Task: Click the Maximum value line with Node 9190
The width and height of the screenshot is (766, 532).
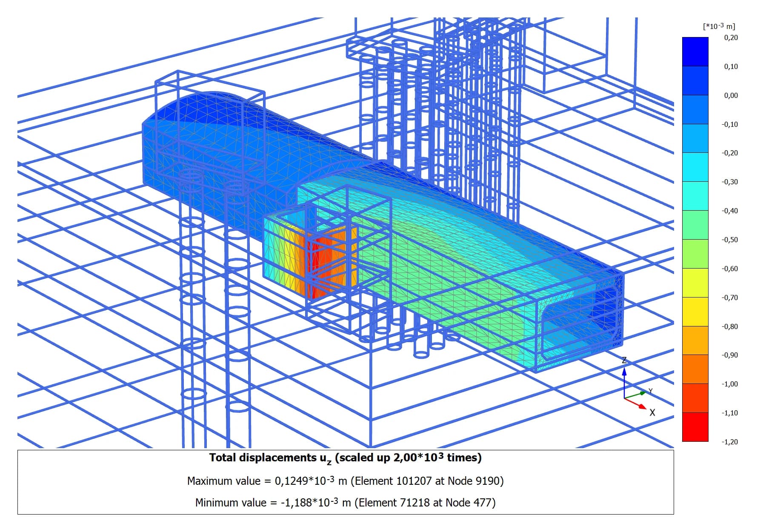Action: click(x=345, y=481)
